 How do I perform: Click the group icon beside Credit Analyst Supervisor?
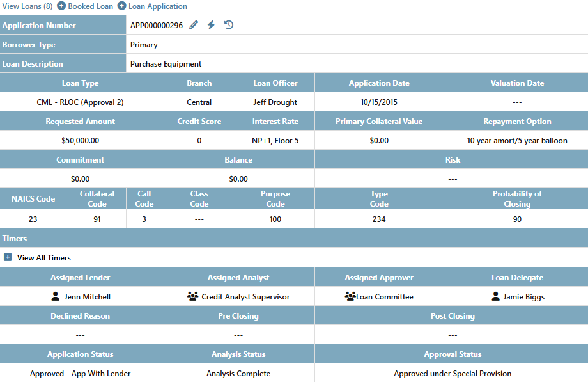point(192,296)
